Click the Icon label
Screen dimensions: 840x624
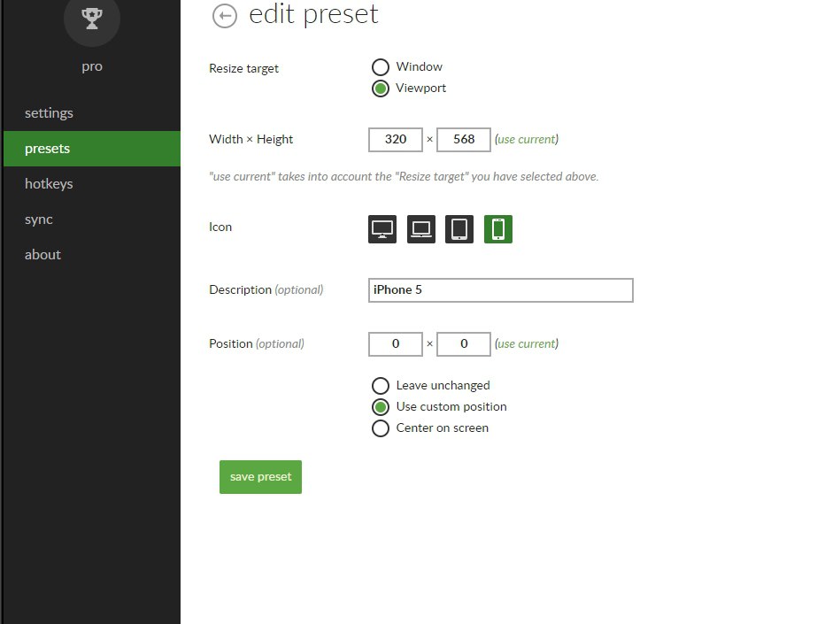(220, 227)
